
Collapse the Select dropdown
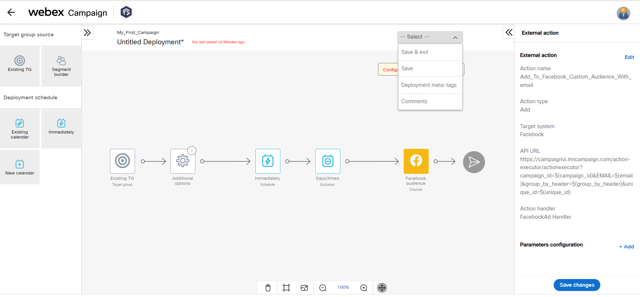[430, 37]
